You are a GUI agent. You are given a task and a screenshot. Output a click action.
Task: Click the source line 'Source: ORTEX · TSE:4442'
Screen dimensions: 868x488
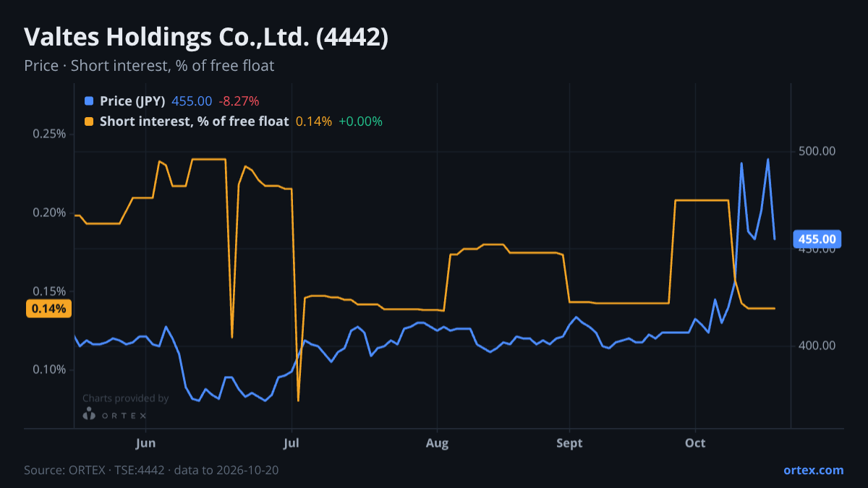click(x=95, y=470)
